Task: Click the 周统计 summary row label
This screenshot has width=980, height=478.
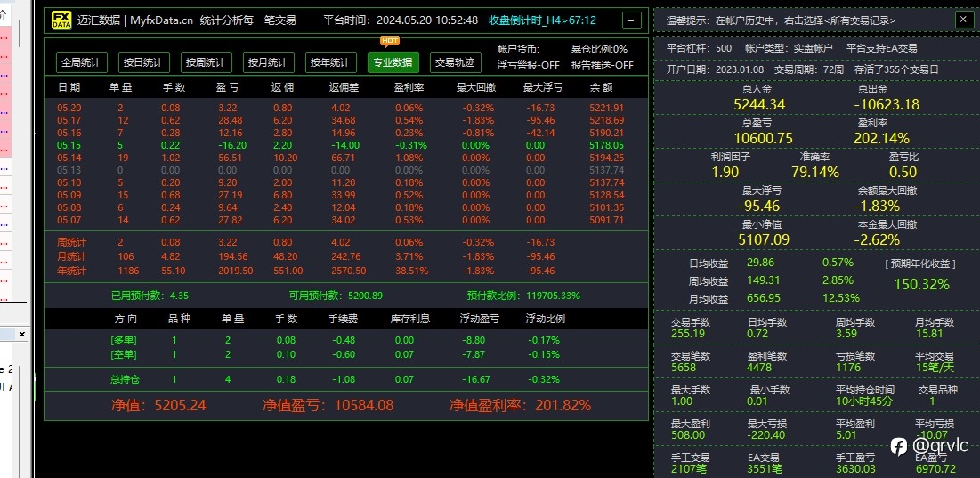Action: point(71,242)
